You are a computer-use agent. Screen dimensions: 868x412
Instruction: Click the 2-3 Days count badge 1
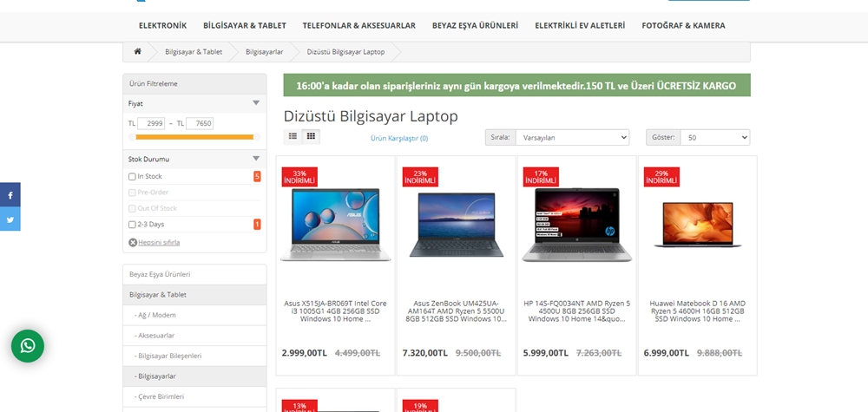point(257,225)
